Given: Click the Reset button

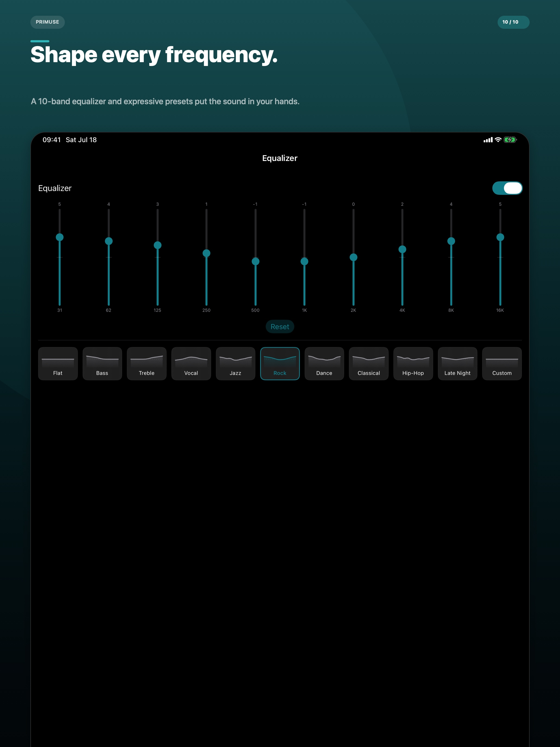Looking at the screenshot, I should tap(280, 327).
